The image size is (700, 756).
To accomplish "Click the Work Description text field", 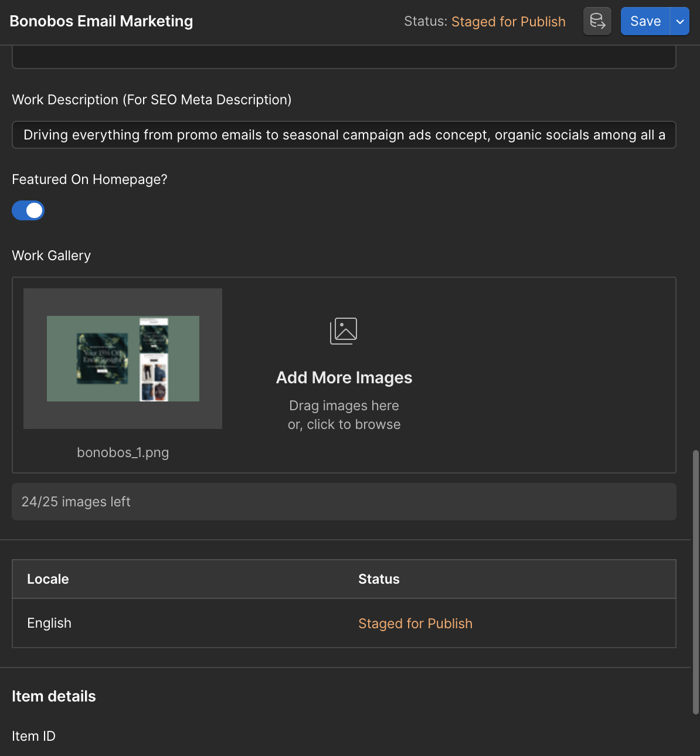I will click(x=344, y=135).
